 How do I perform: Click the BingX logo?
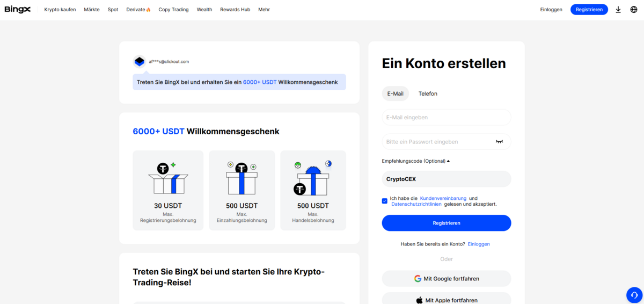click(17, 10)
